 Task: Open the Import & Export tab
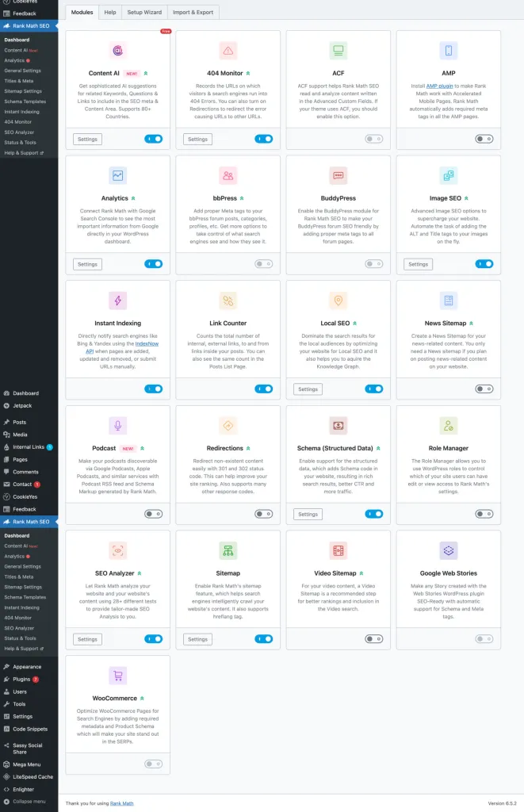coord(193,13)
